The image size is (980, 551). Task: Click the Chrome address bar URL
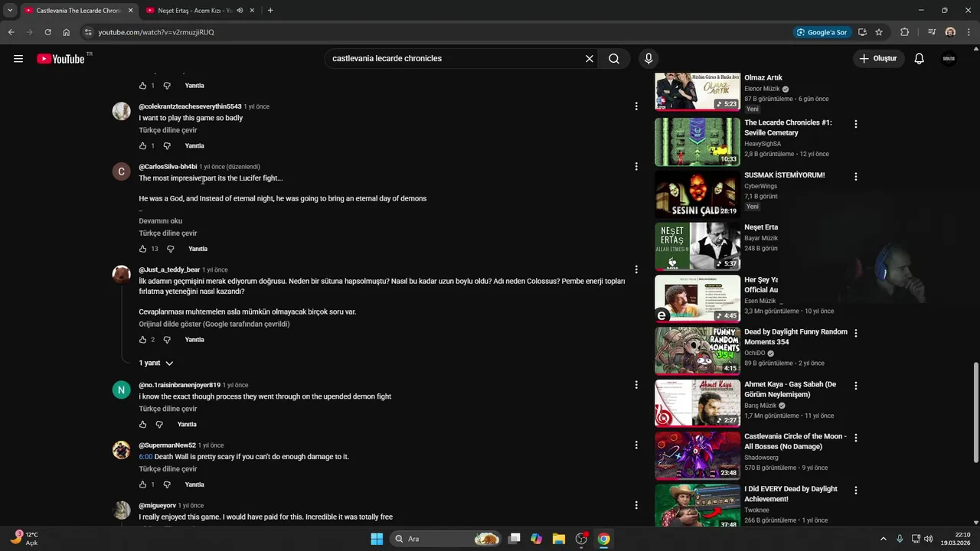click(x=156, y=32)
